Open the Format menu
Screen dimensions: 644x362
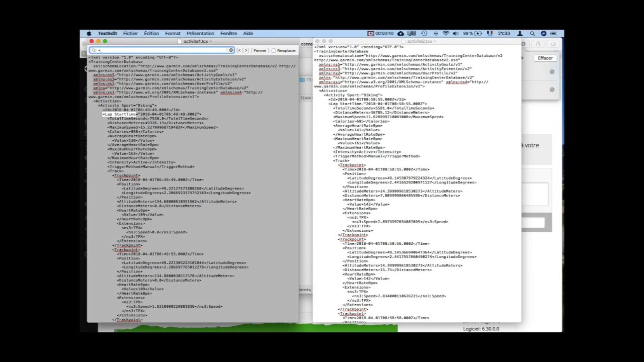point(173,34)
